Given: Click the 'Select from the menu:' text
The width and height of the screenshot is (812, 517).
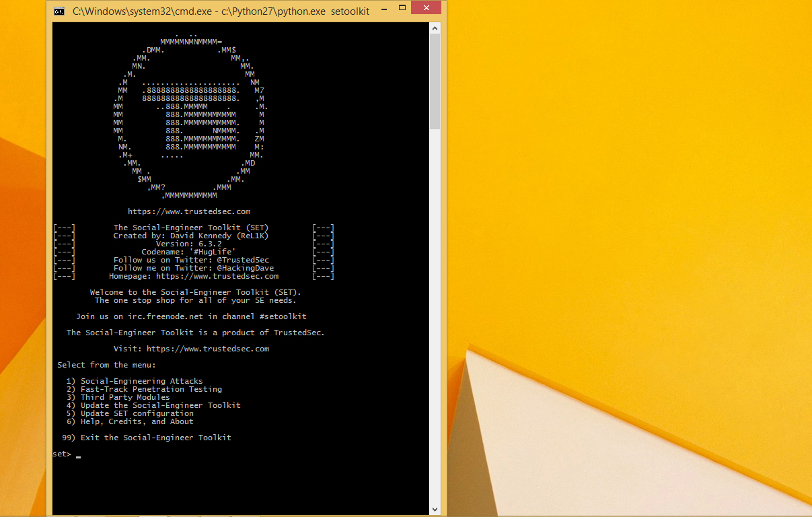Looking at the screenshot, I should [106, 365].
